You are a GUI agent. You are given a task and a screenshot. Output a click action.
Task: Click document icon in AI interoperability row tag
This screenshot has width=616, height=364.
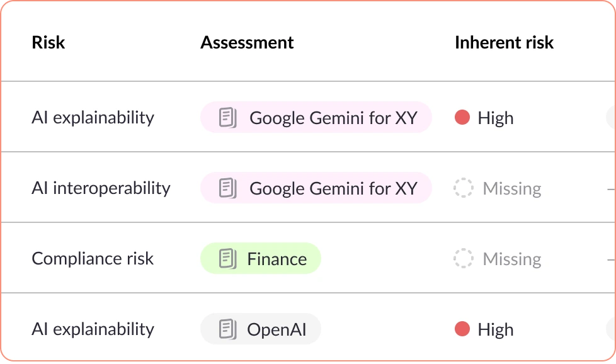(x=227, y=188)
